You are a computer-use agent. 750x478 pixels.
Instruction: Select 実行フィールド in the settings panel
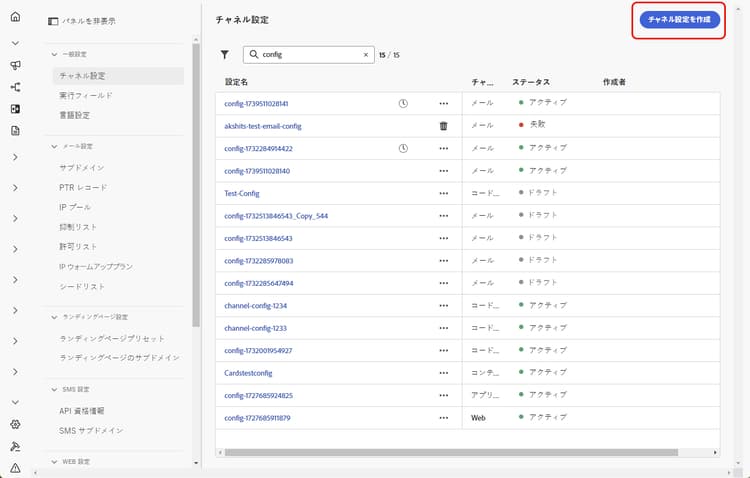click(86, 96)
